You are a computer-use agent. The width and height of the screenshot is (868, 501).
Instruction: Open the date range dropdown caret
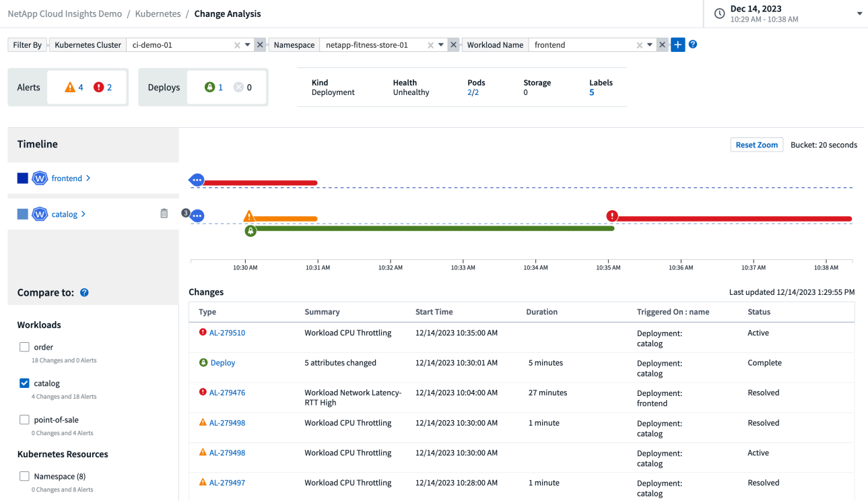point(859,14)
